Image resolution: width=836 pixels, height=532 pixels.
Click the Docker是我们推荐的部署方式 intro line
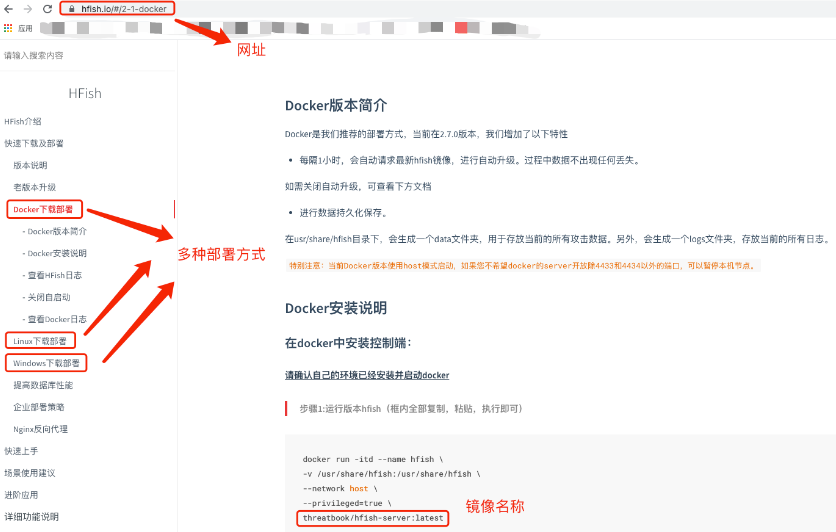tap(426, 134)
